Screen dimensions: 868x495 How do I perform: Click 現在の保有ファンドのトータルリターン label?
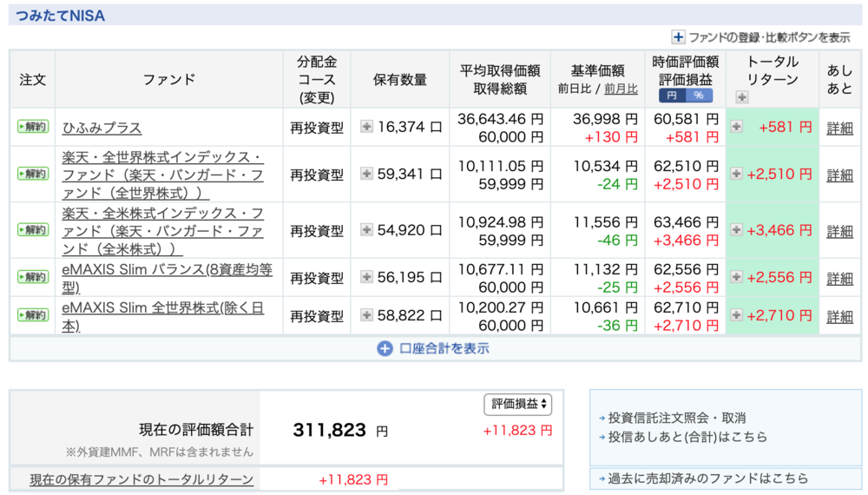141,479
